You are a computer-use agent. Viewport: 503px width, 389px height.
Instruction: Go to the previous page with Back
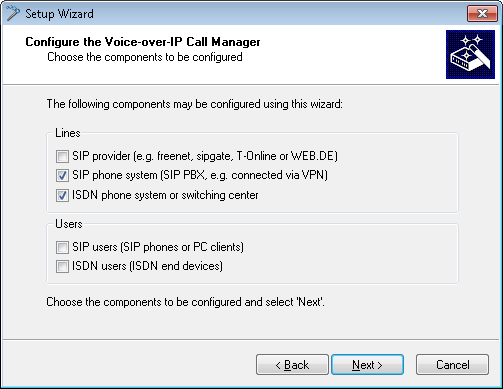coord(292,365)
